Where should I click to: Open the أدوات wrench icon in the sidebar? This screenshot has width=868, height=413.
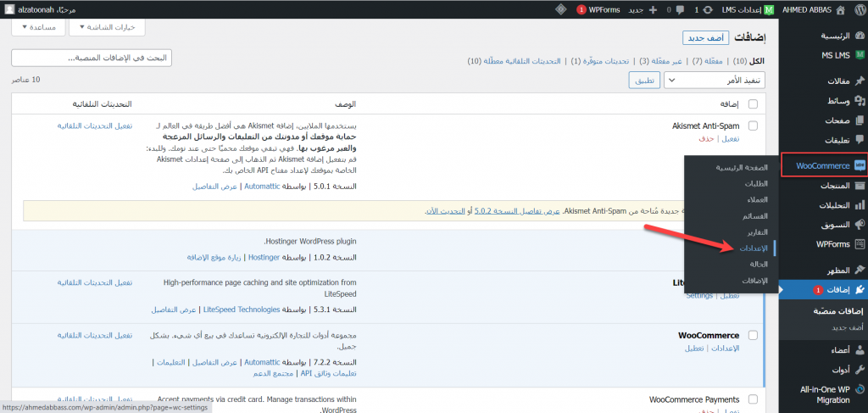860,369
